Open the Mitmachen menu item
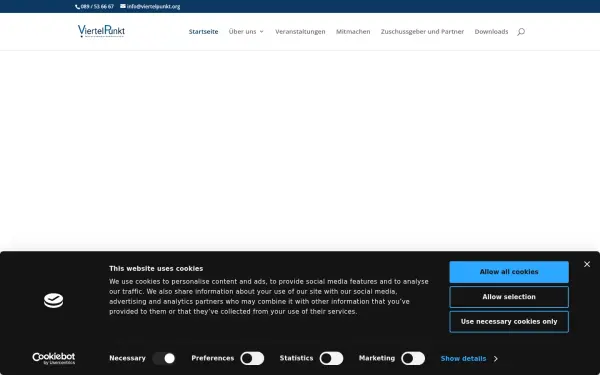 (353, 32)
